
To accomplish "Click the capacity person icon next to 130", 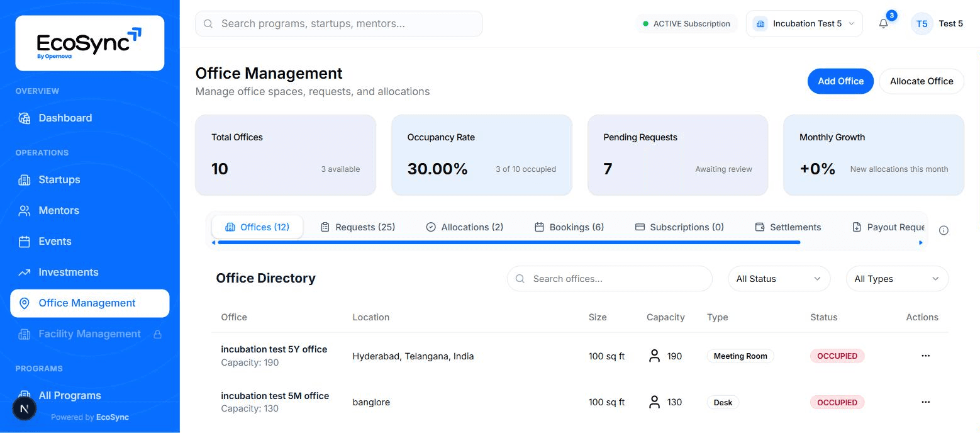I will (654, 402).
